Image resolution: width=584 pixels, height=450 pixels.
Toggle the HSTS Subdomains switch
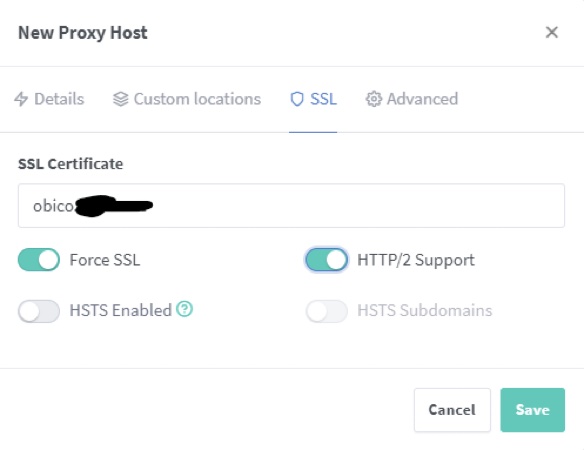coord(327,311)
